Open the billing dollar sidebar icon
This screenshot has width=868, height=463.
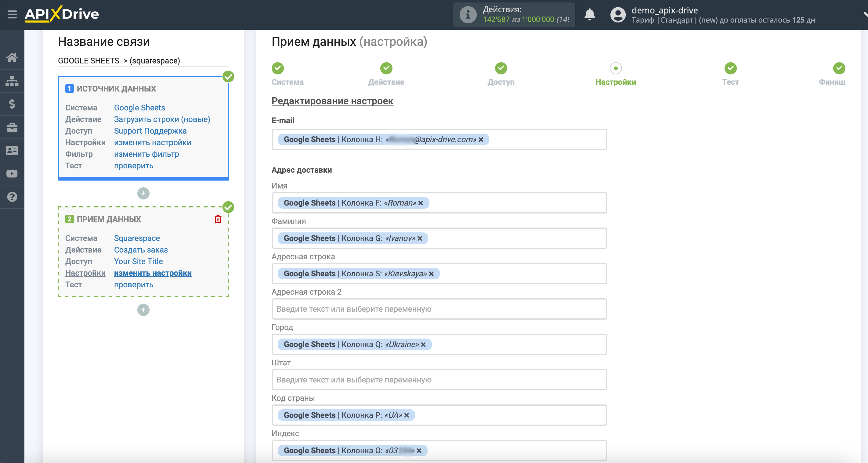pos(12,104)
